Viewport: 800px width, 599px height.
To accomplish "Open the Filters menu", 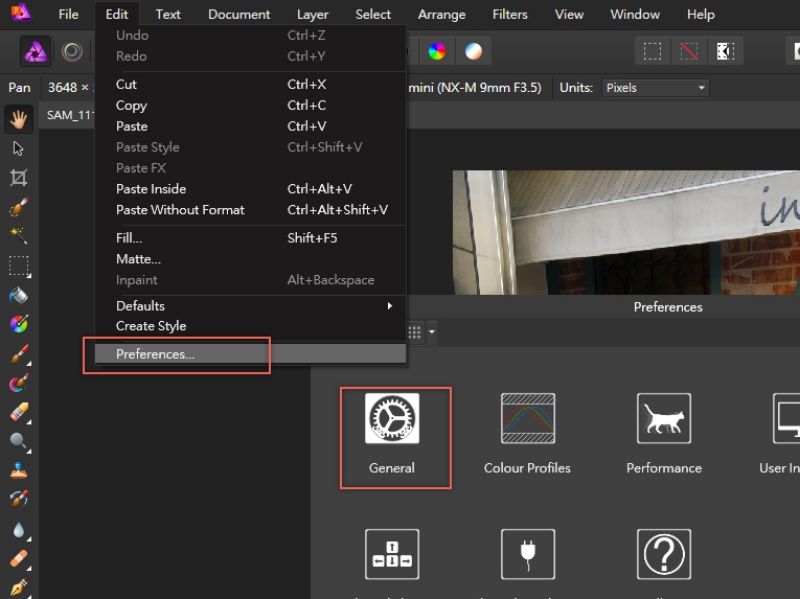I will pos(510,14).
